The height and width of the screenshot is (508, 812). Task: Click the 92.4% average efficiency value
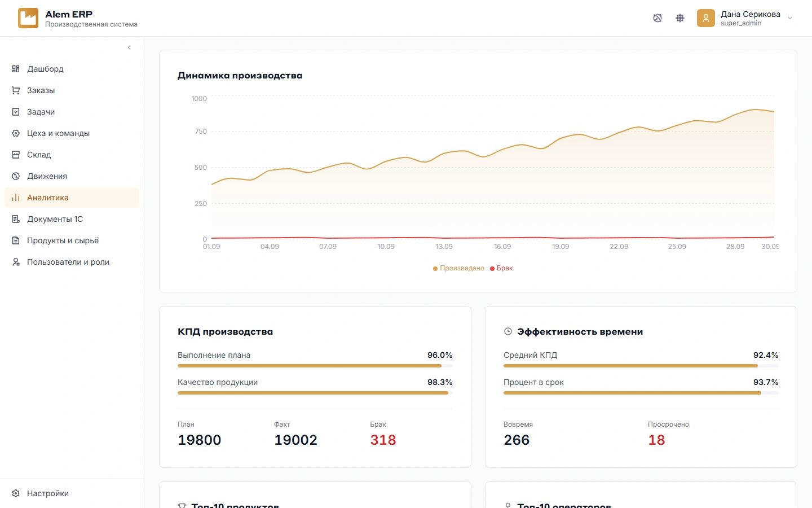coord(766,355)
